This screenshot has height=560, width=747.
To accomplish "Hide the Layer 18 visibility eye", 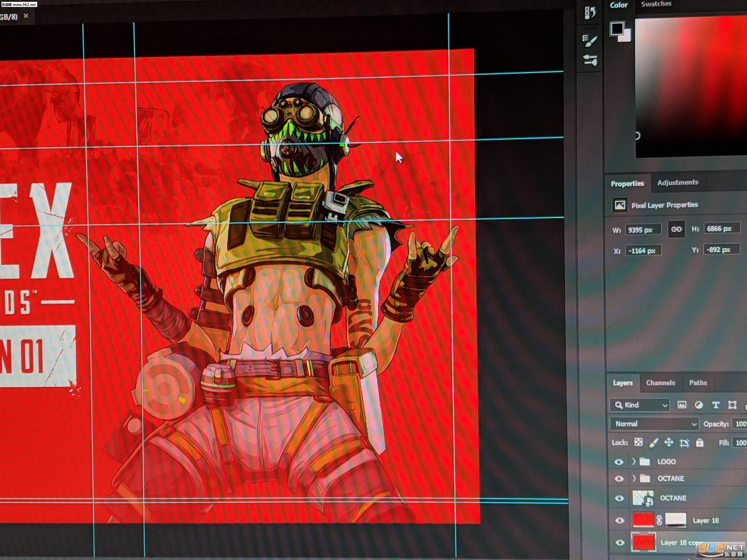I will pyautogui.click(x=619, y=520).
